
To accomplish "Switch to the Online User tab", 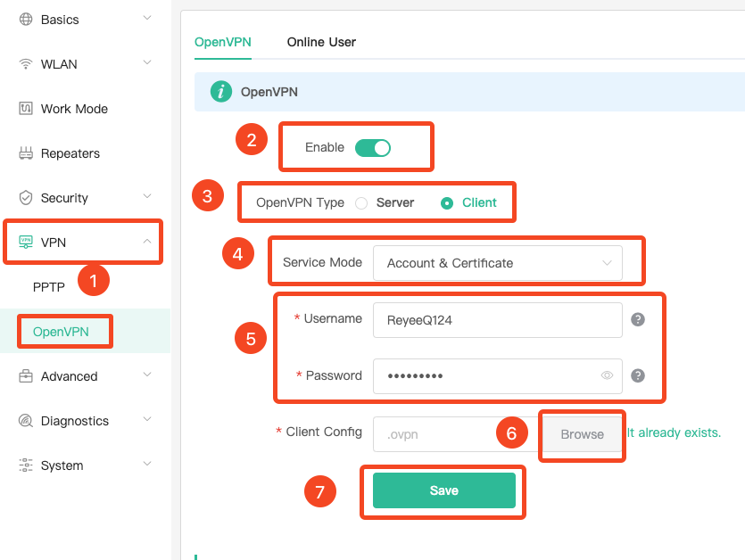I will tap(320, 42).
